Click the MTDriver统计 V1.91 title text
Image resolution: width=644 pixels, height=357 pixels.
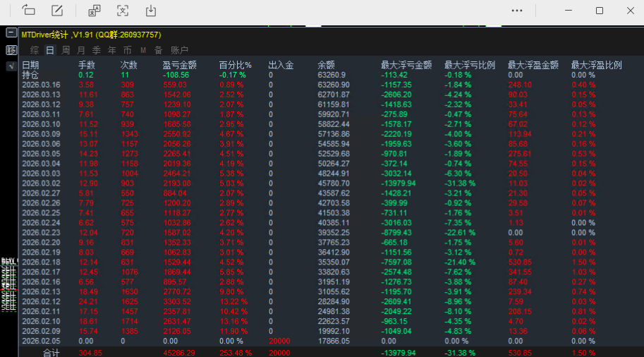pyautogui.click(x=91, y=35)
